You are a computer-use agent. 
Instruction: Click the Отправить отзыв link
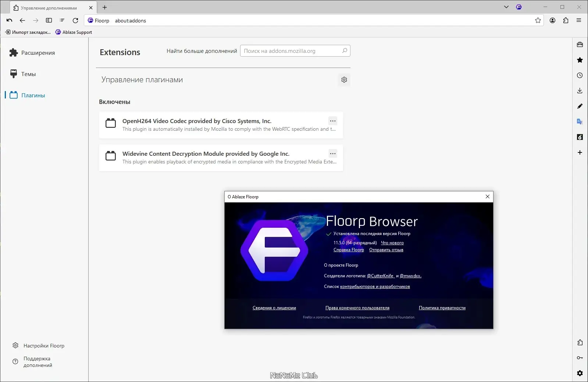(386, 250)
